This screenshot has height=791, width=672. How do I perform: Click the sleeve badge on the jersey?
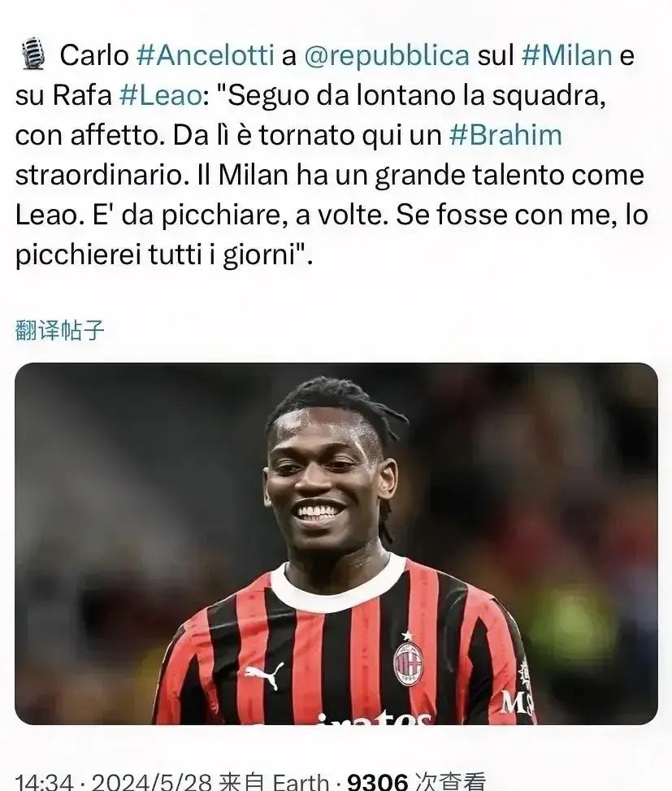pyautogui.click(x=524, y=672)
